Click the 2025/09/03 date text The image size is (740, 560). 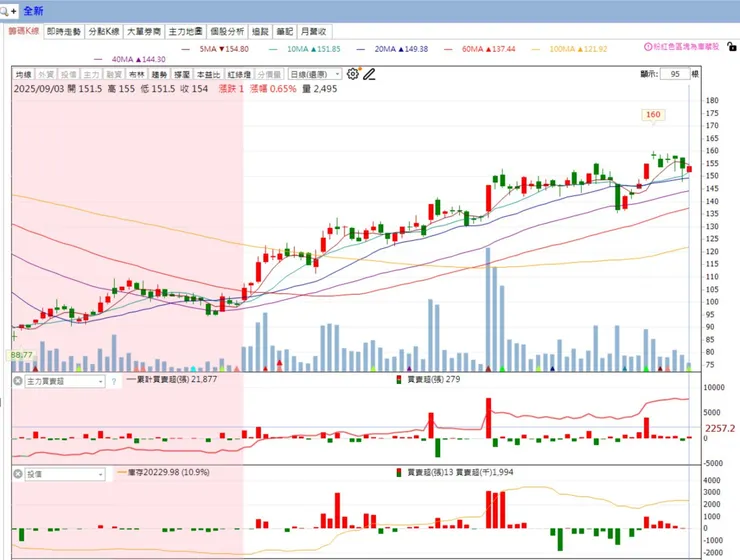[x=39, y=89]
